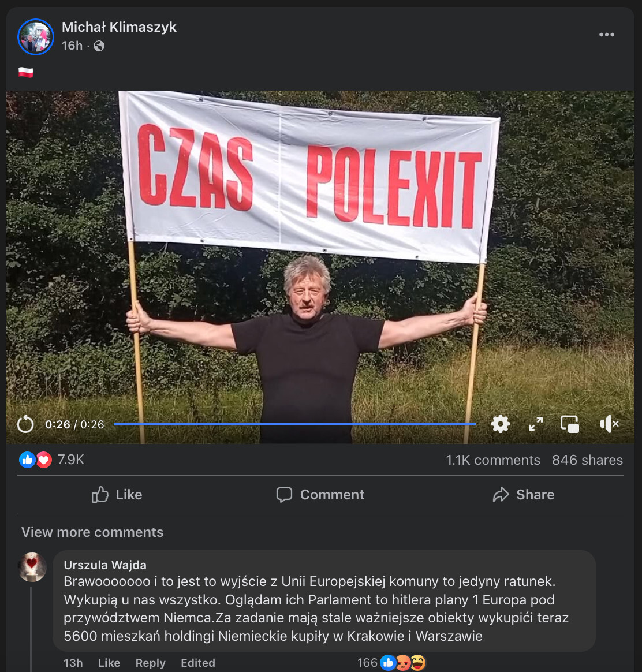Screen dimensions: 642x672
Task: Click the public globe audience icon
Action: pyautogui.click(x=99, y=46)
